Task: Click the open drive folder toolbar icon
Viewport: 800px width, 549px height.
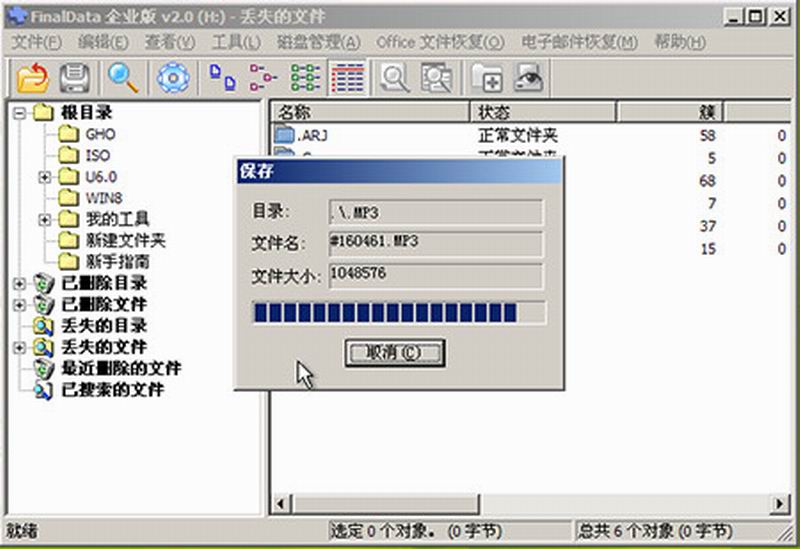Action: [x=33, y=78]
